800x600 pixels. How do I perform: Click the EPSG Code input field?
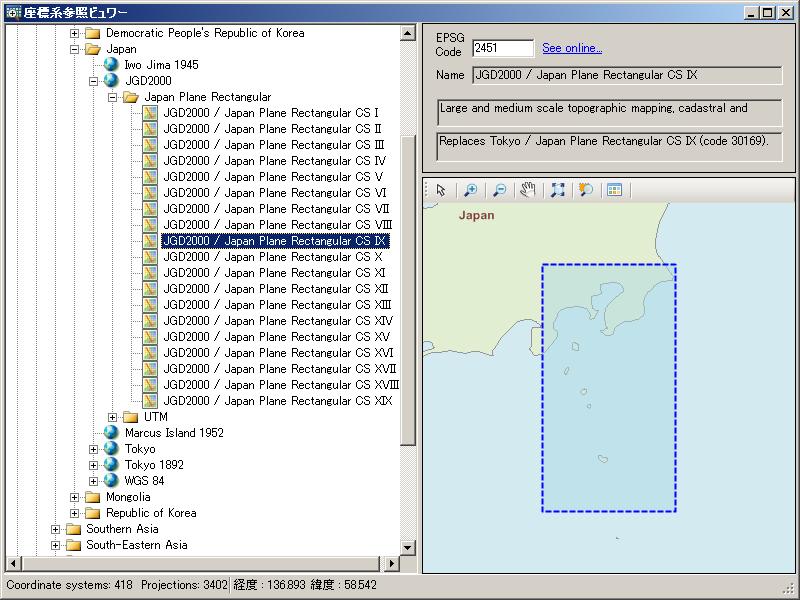[x=502, y=48]
